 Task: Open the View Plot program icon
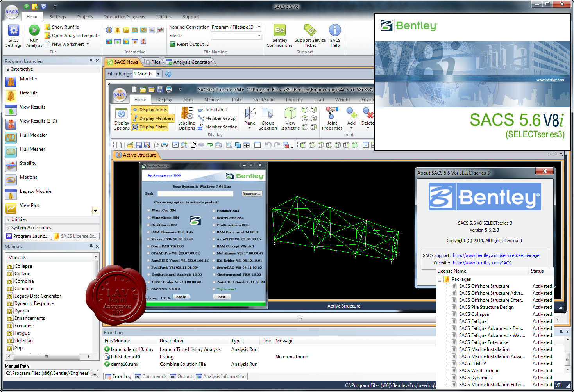11,208
